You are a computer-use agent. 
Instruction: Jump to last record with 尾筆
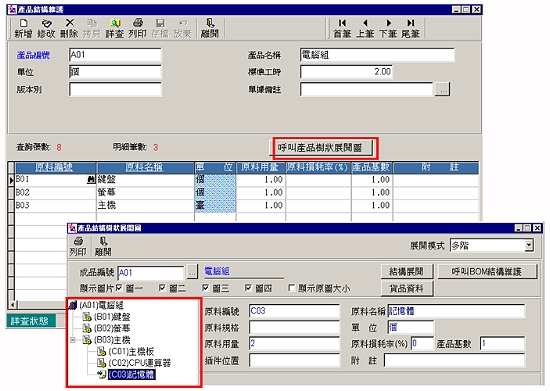click(410, 28)
